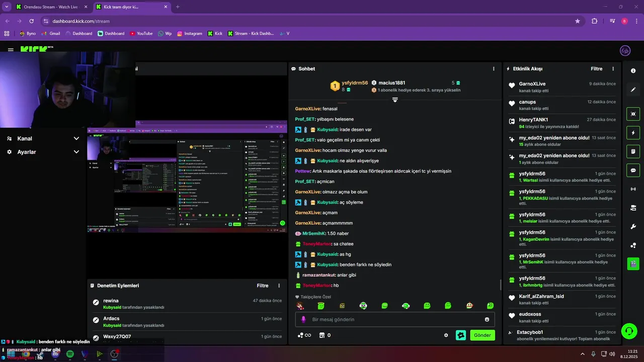Open the wrench tools sidebar icon
The height and width of the screenshot is (362, 644).
(x=633, y=227)
